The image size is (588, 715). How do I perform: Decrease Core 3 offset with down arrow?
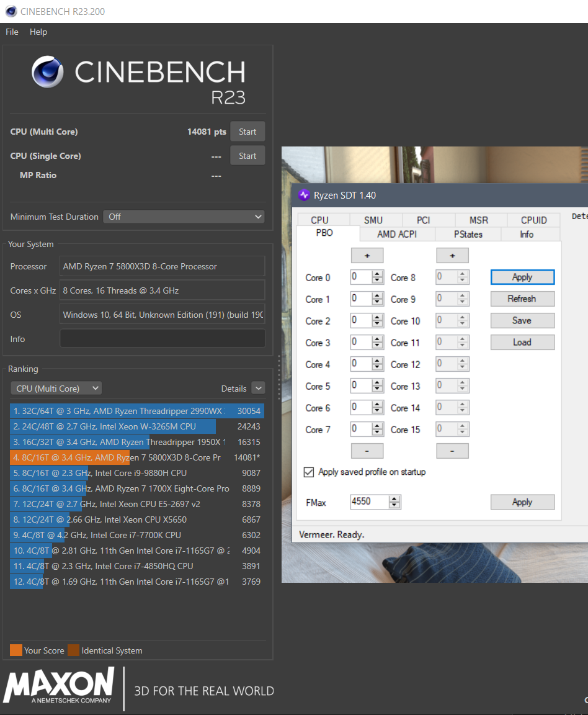click(377, 346)
